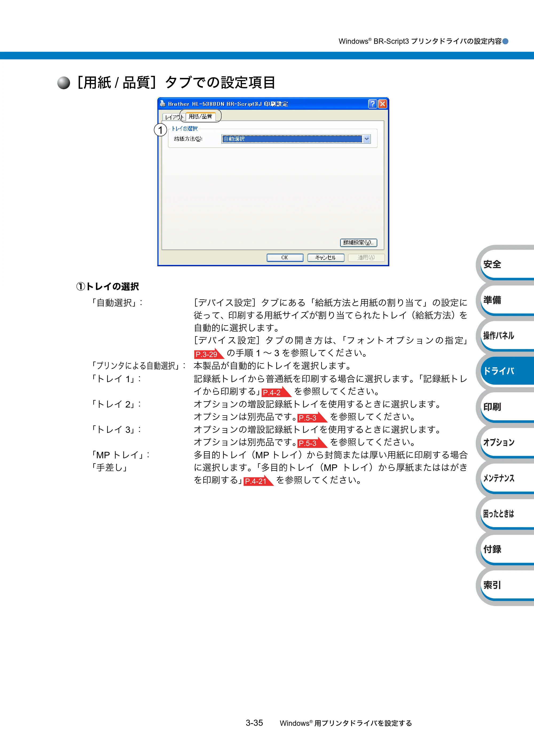534x756 pixels.
Task: Go to the 準備 side tab
Action: coord(507,300)
